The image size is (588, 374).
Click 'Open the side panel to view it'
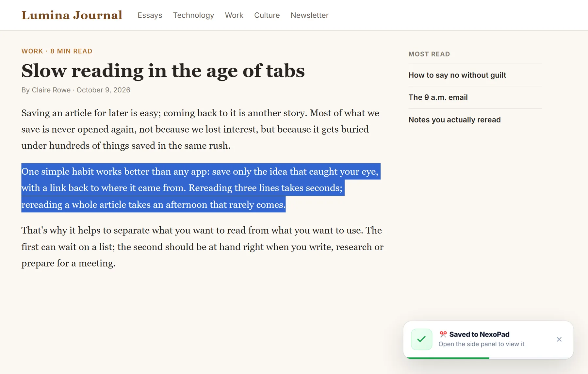tap(481, 344)
